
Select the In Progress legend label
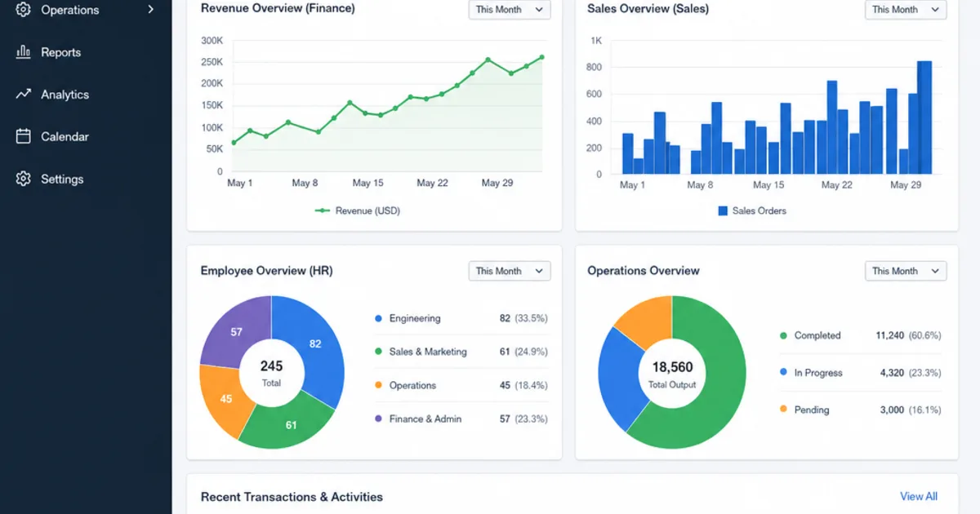click(818, 373)
